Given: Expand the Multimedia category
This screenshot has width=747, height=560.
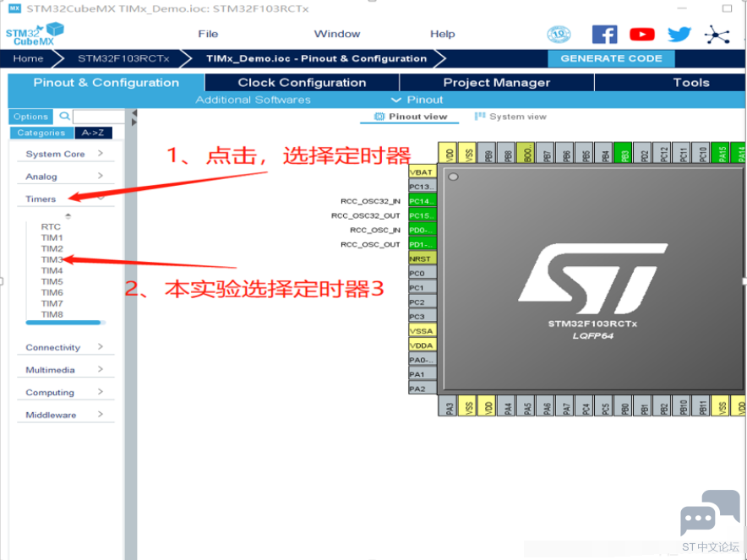Looking at the screenshot, I should (65, 370).
